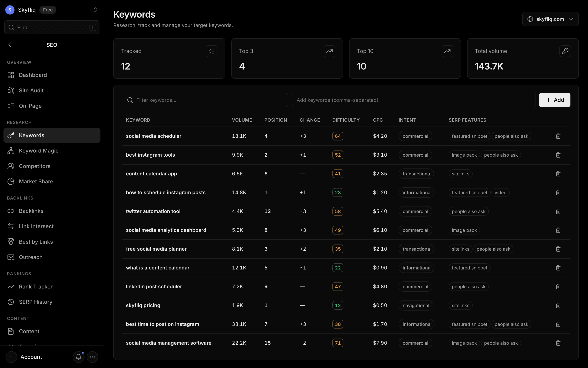Trash the free social media planner keyword
The image size is (588, 368).
(x=558, y=249)
